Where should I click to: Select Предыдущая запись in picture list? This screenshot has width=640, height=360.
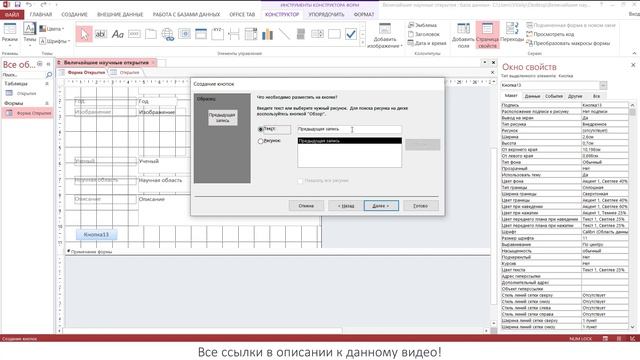tap(349, 141)
